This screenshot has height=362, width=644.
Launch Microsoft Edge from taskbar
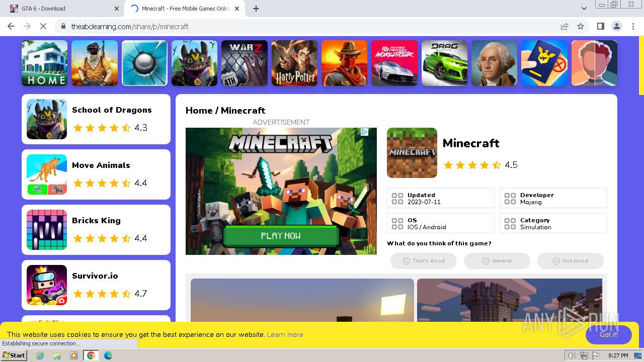(108, 355)
